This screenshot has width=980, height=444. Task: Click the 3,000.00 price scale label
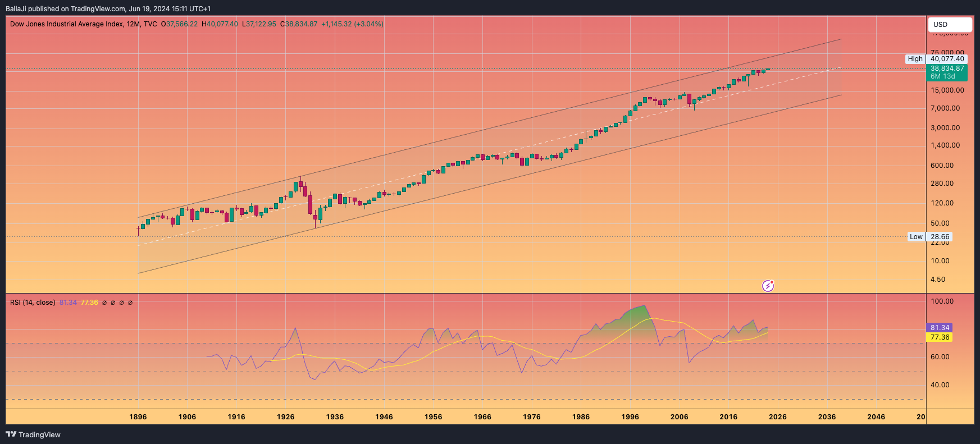945,128
